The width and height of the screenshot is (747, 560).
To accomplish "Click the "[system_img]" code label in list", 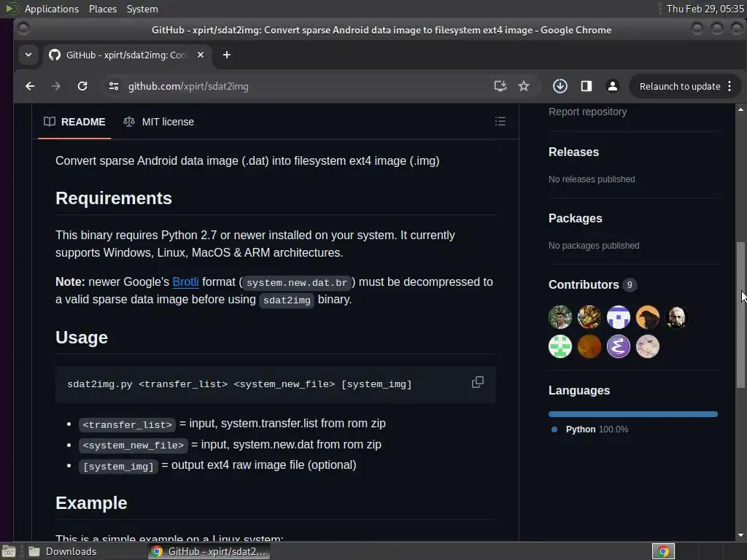I will click(x=118, y=466).
